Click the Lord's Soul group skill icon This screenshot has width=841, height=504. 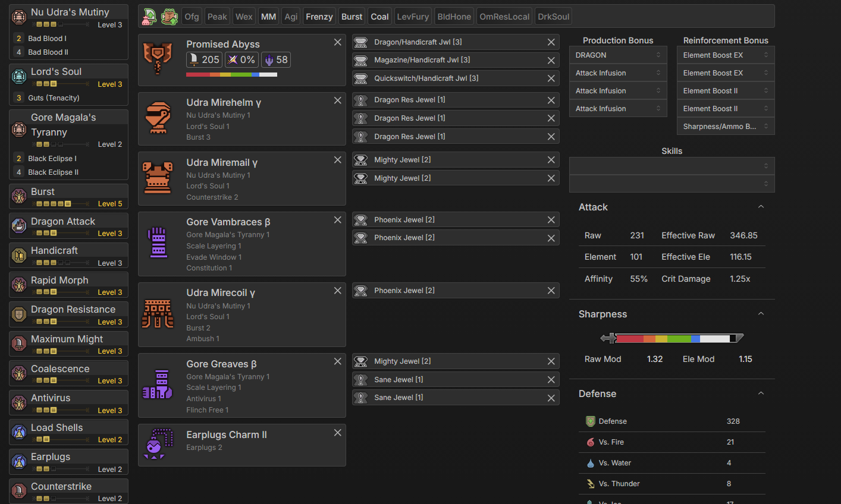pos(19,76)
